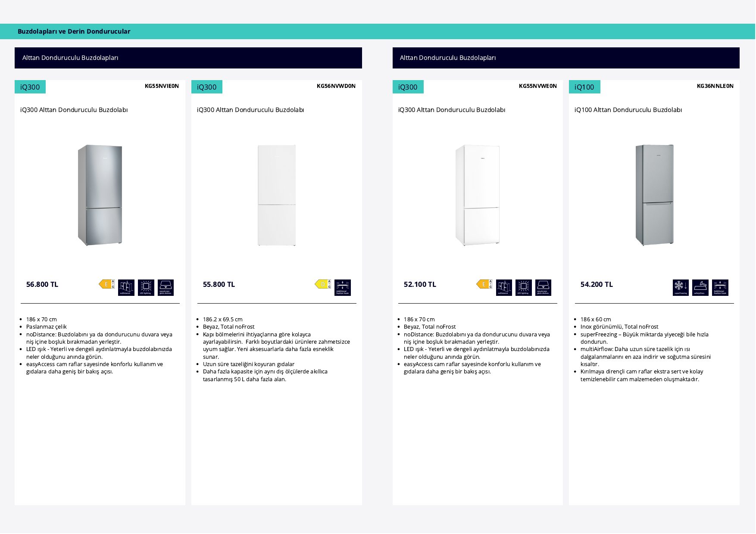Click the iQ300 badge on the KG55NVIE0N card
756x534 pixels.
point(30,87)
